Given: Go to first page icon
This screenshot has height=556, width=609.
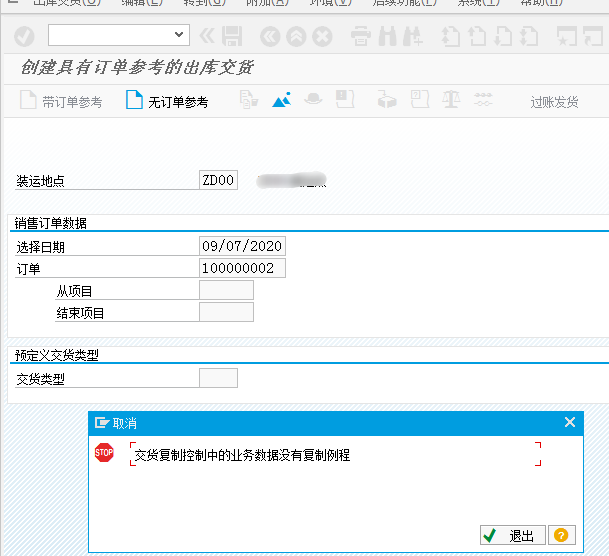Looking at the screenshot, I should pos(451,36).
